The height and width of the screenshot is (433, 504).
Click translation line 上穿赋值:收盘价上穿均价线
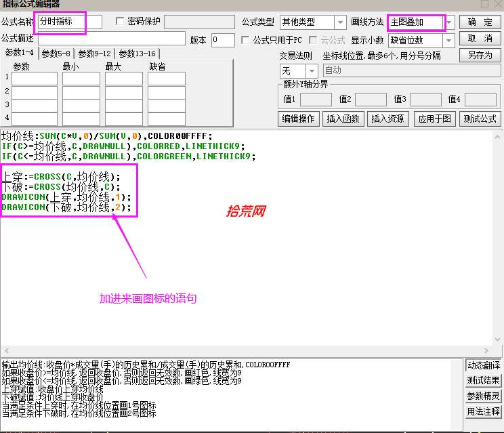53,389
